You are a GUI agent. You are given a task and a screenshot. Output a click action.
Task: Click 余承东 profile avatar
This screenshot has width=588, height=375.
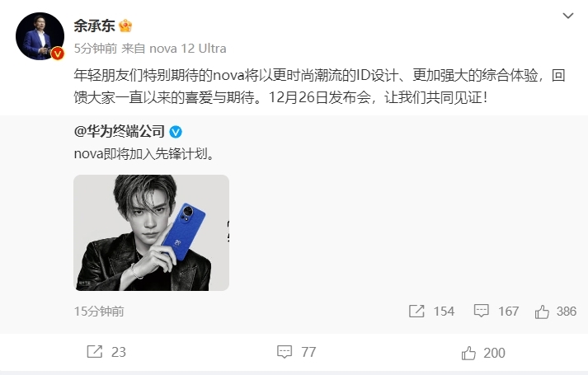click(40, 36)
